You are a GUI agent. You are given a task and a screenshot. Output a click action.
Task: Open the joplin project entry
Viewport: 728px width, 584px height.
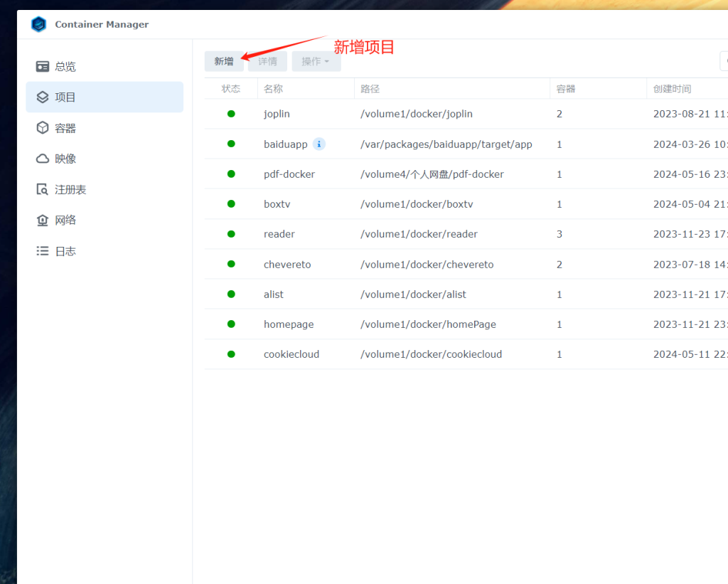(277, 114)
